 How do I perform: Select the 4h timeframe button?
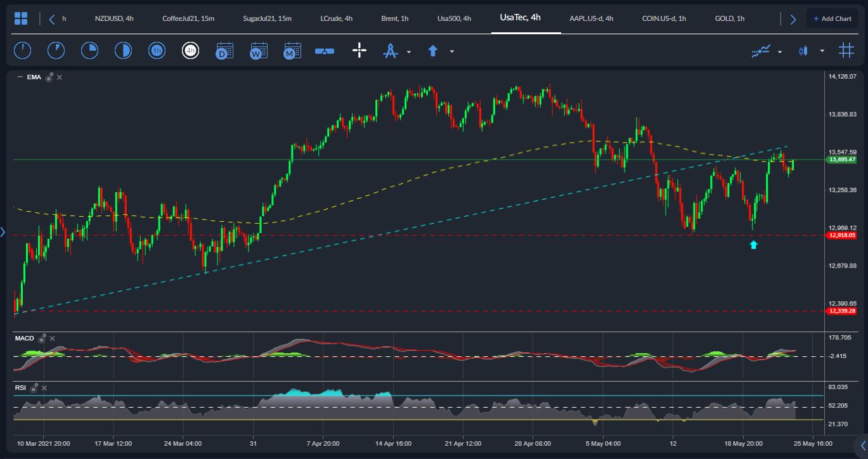190,51
